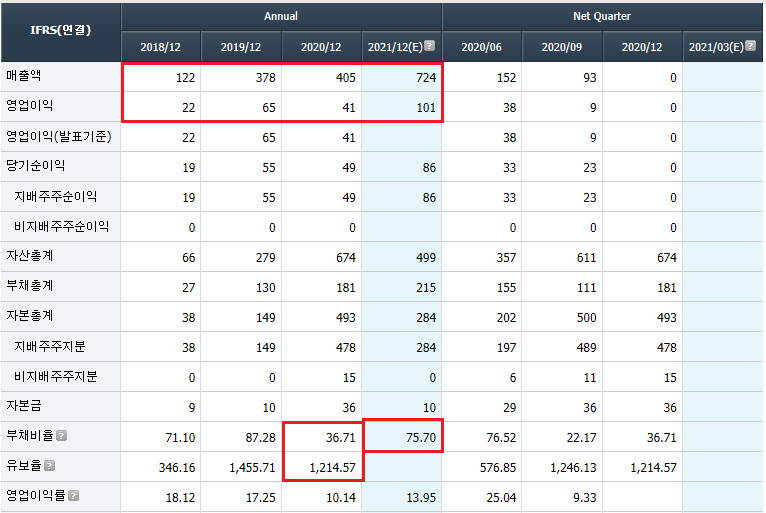Select the 101 operating profit estimate cell
The image size is (766, 513).
click(402, 107)
